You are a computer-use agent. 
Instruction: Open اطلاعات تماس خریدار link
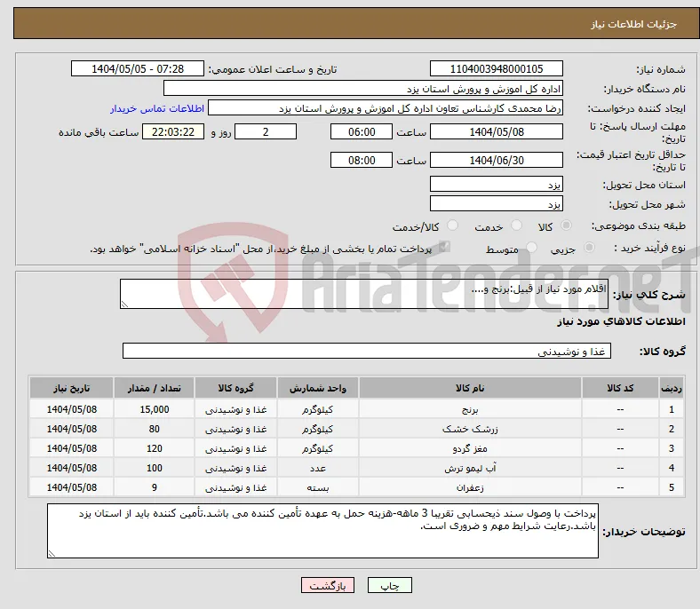(x=157, y=108)
